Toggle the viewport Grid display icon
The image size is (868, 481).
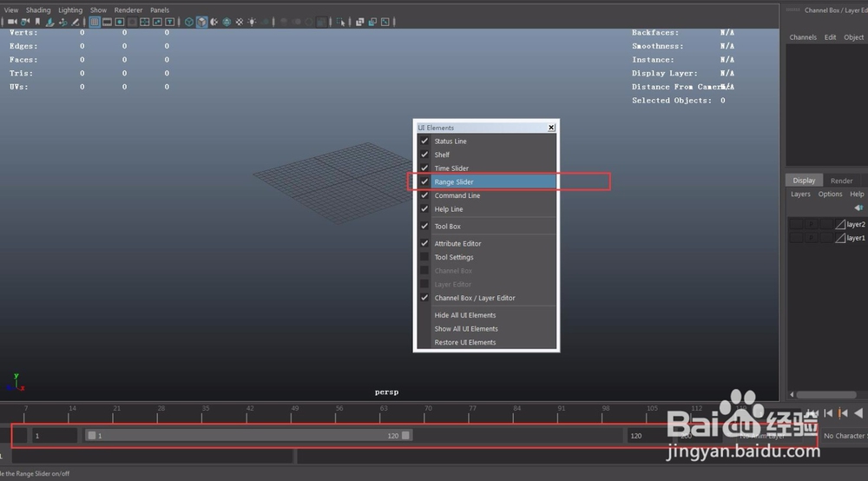coord(95,22)
